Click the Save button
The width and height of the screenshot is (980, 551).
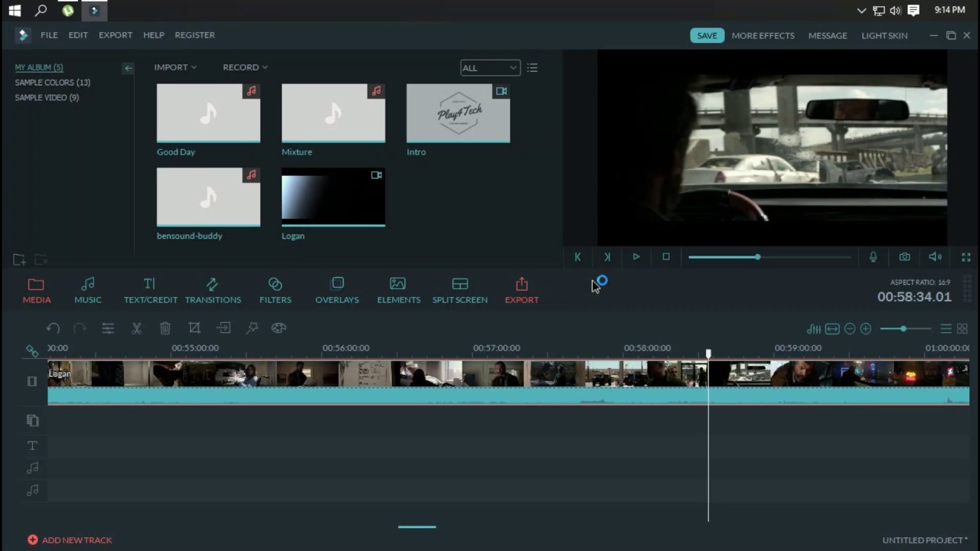tap(707, 35)
